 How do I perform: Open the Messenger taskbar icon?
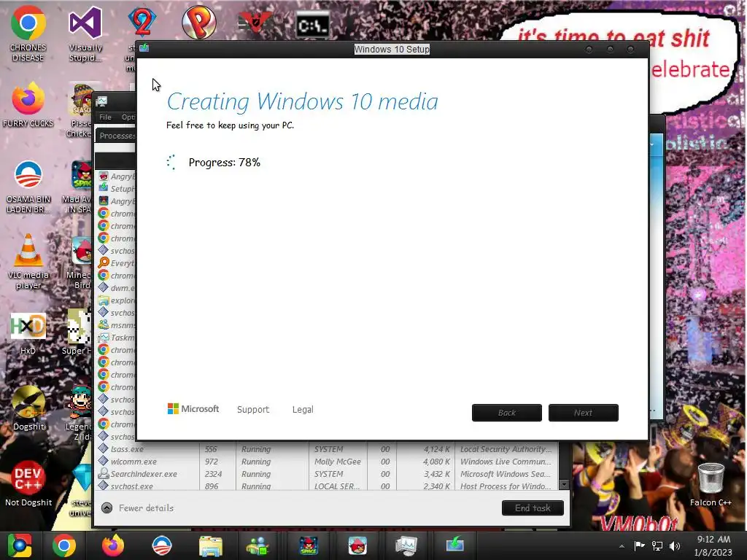pos(258,546)
